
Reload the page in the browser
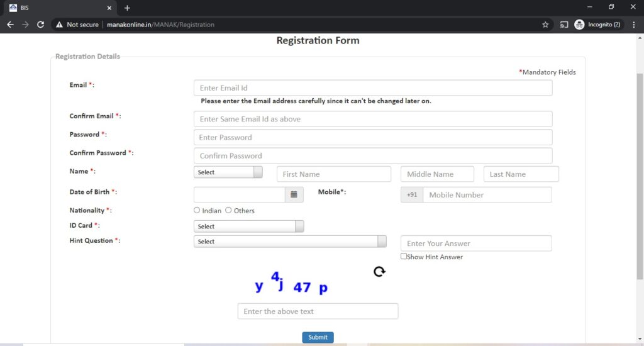point(40,25)
